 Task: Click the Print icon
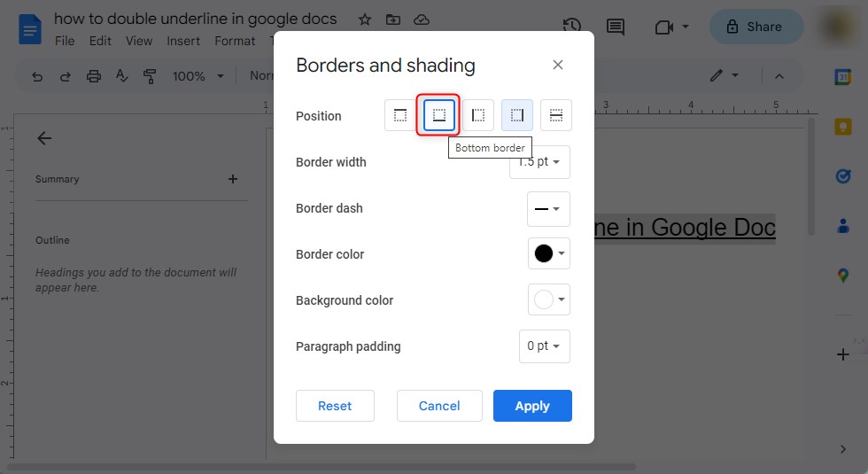coord(94,76)
